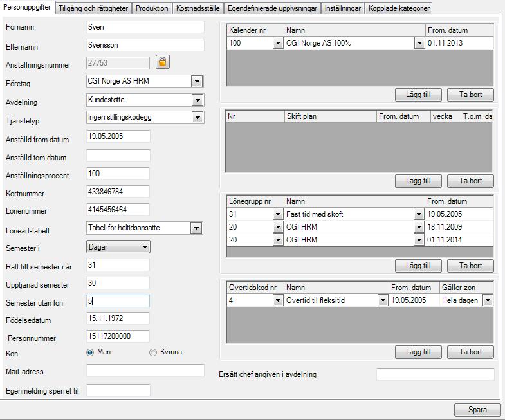The height and width of the screenshot is (420, 505).
Task: Open Fast tid med skoft dropdown arrow
Action: (x=419, y=214)
